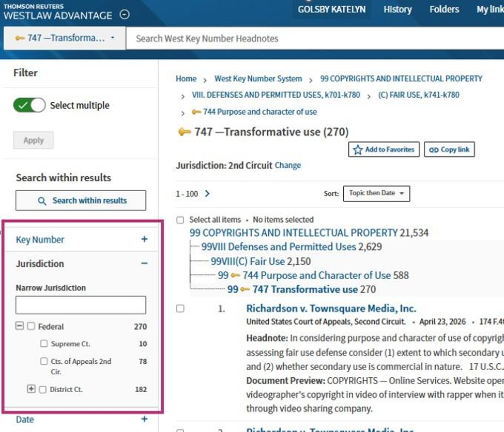
Task: Open the Topic then Date sort dropdown
Action: pyautogui.click(x=376, y=193)
